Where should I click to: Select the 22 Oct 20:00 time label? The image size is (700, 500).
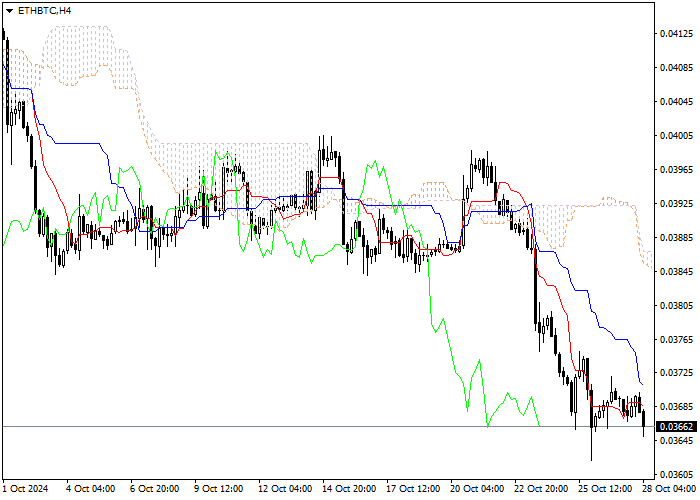click(x=542, y=489)
